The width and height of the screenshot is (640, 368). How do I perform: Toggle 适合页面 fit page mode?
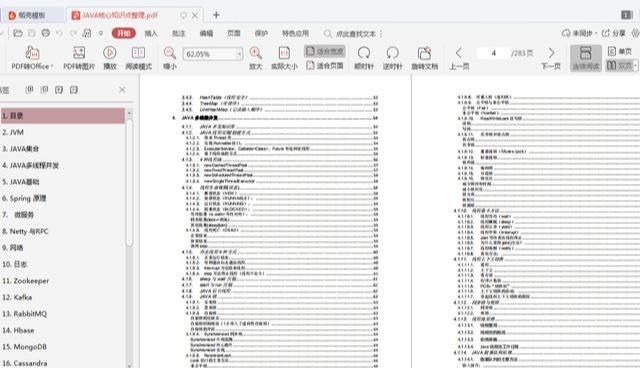tap(324, 65)
